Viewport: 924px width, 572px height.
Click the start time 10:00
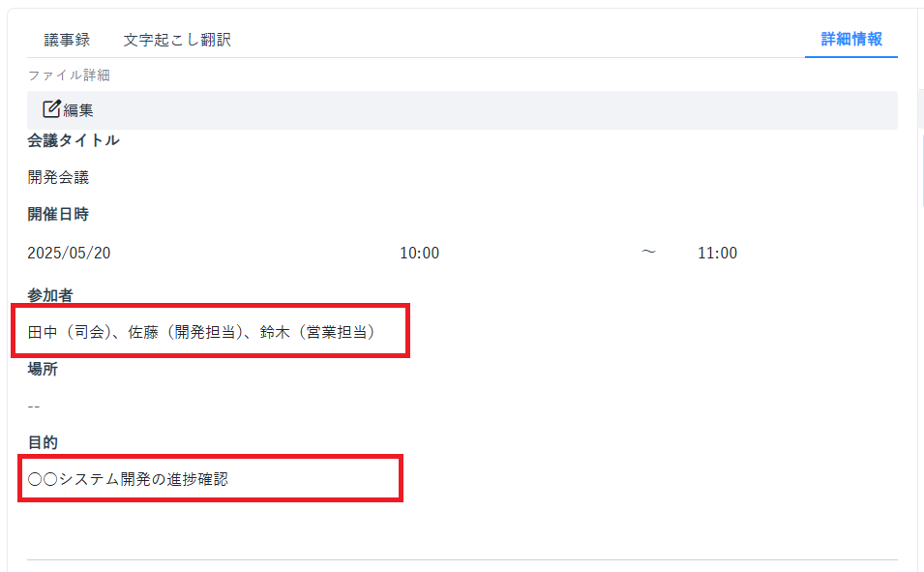[x=420, y=253]
